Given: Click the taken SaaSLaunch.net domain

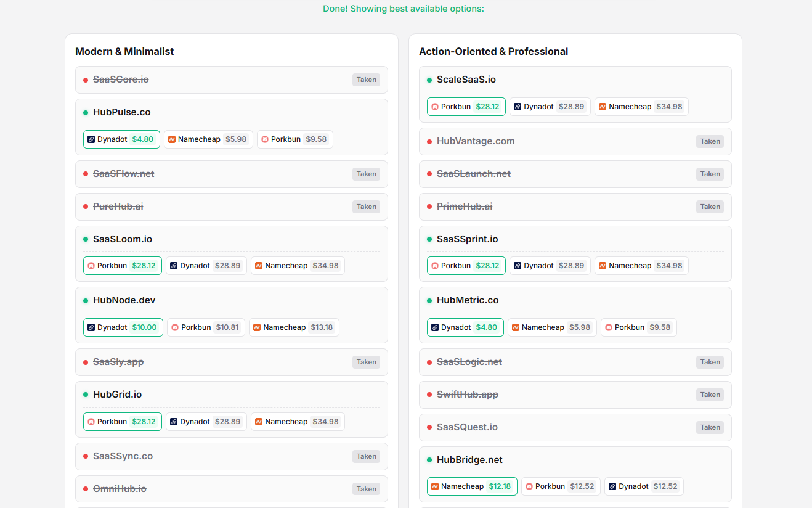Looking at the screenshot, I should tap(474, 174).
